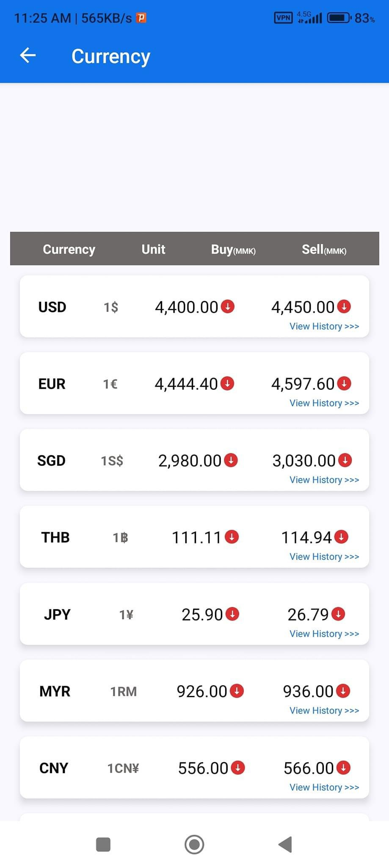Tap red down-arrow beside EUR sell 4,597.60
Viewport: 389px width, 868px height.
coord(344,383)
